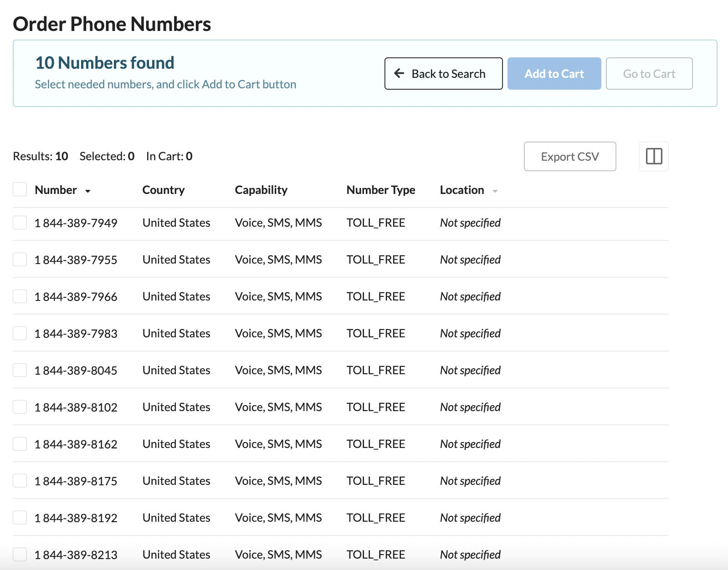Select phone number 1 844-389-7966 text

coord(76,297)
